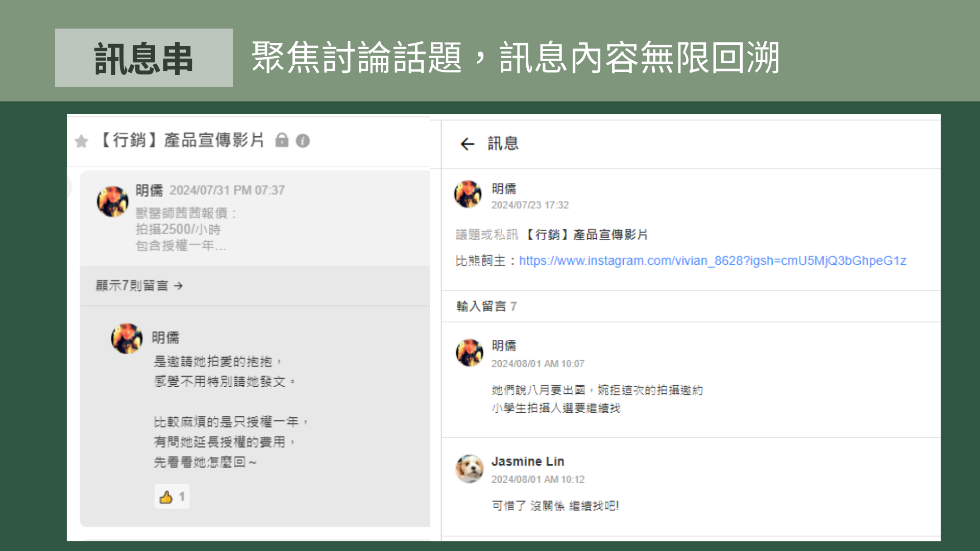This screenshot has height=551, width=980.
Task: Click the thumbs-up reaction button
Action: [x=172, y=496]
